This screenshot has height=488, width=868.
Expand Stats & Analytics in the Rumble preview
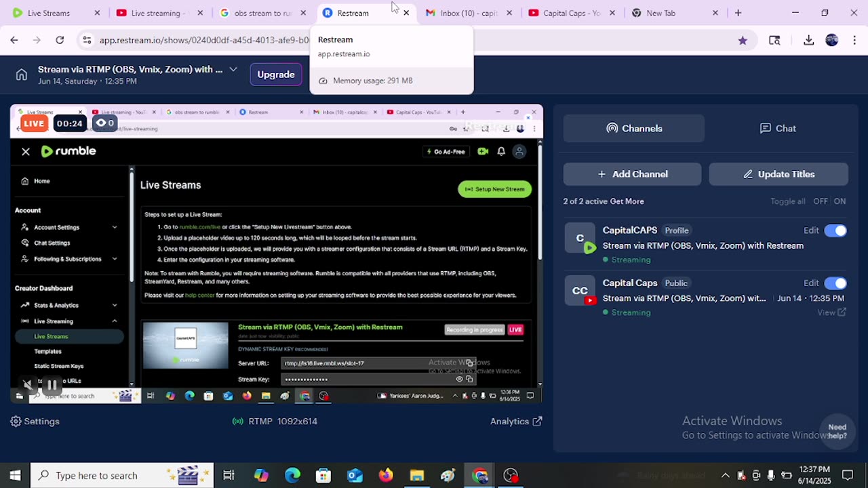(x=115, y=305)
